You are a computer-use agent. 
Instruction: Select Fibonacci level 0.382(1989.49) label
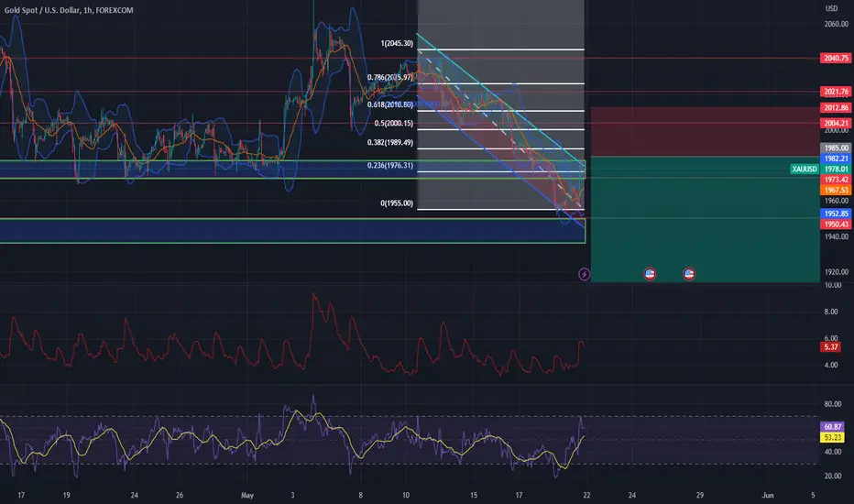coord(390,142)
